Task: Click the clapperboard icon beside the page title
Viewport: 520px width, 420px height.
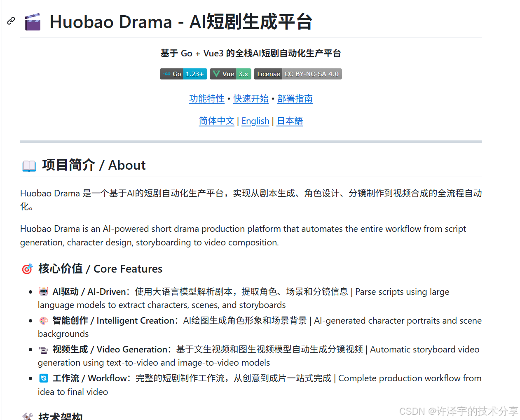Action: (32, 21)
